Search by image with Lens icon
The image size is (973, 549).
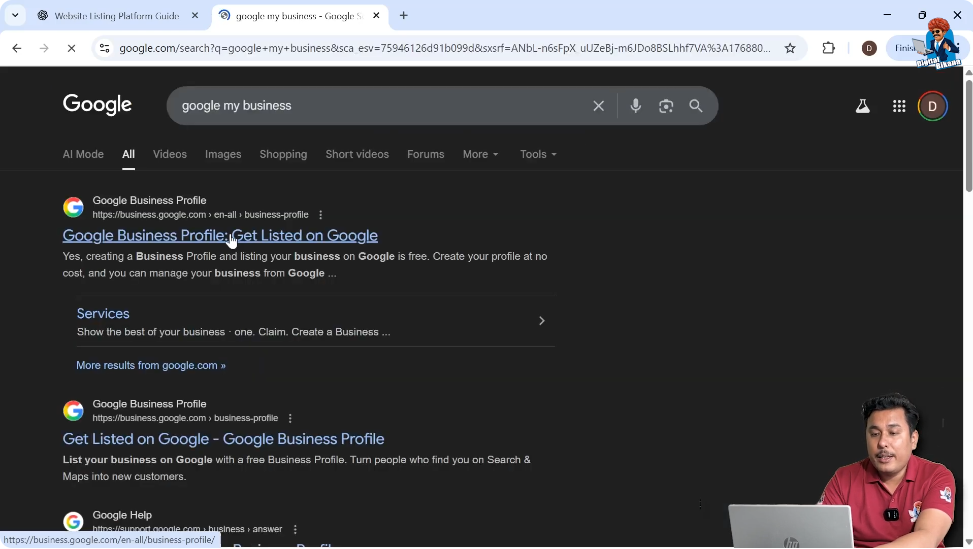[666, 106]
